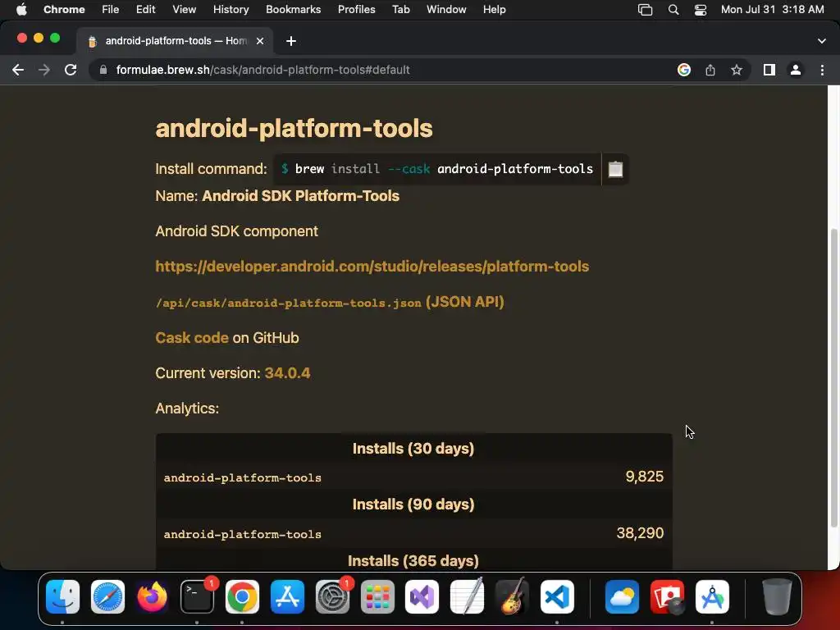Screen dimensions: 840x630
Task: Open the Trash from the Dock
Action: coord(776,597)
